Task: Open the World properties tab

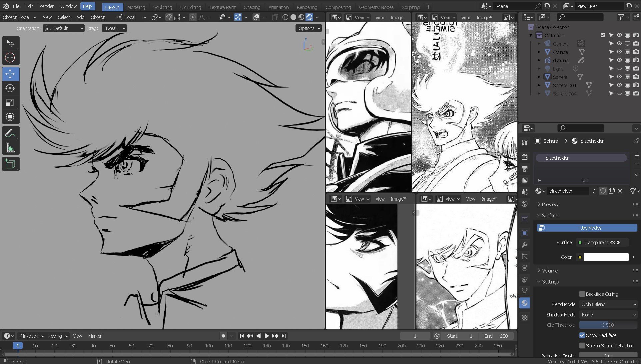Action: (x=525, y=204)
